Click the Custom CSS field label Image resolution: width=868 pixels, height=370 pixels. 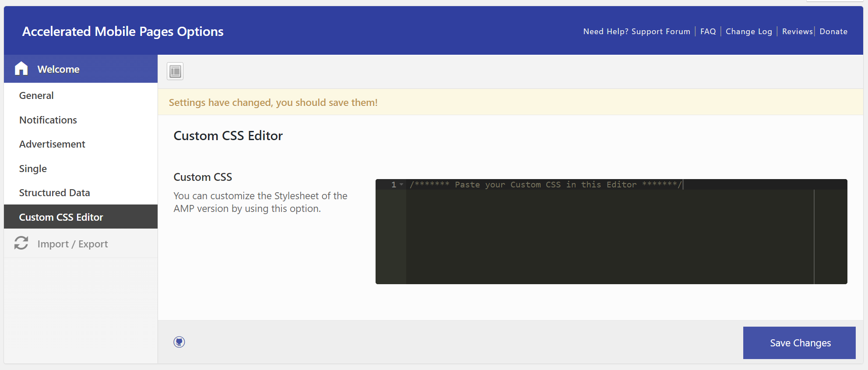pyautogui.click(x=203, y=177)
